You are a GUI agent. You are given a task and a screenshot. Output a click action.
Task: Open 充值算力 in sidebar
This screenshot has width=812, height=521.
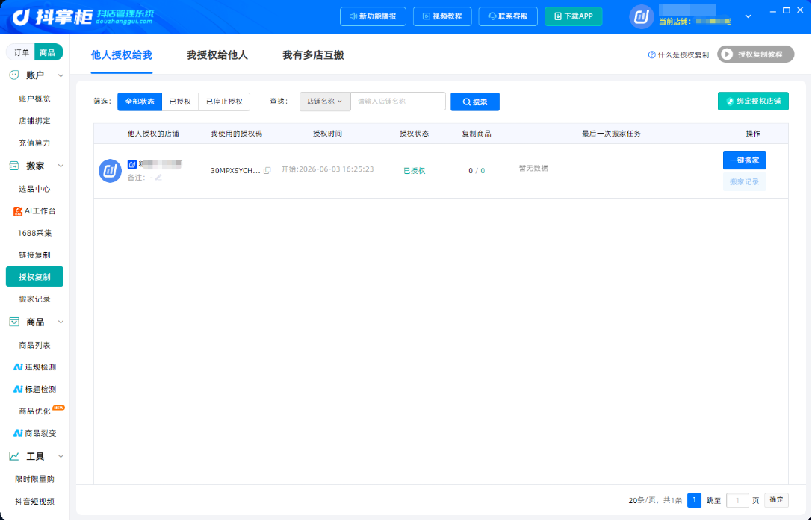point(34,143)
